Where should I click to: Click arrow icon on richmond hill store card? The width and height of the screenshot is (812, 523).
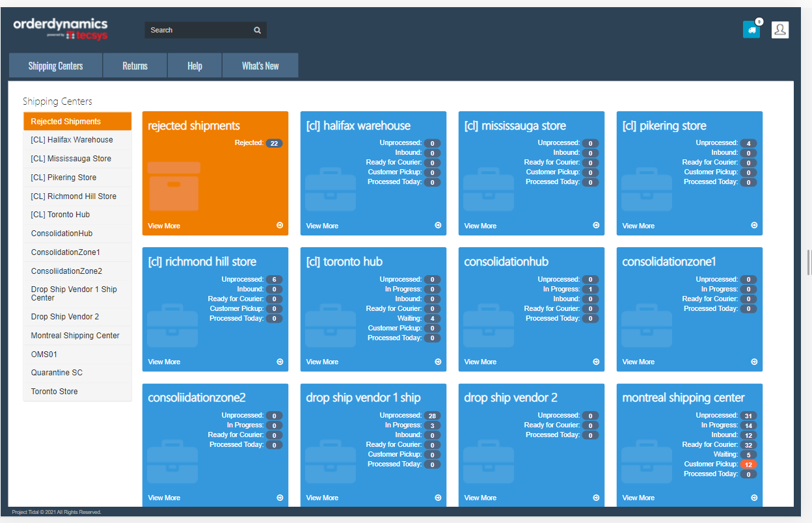(280, 361)
